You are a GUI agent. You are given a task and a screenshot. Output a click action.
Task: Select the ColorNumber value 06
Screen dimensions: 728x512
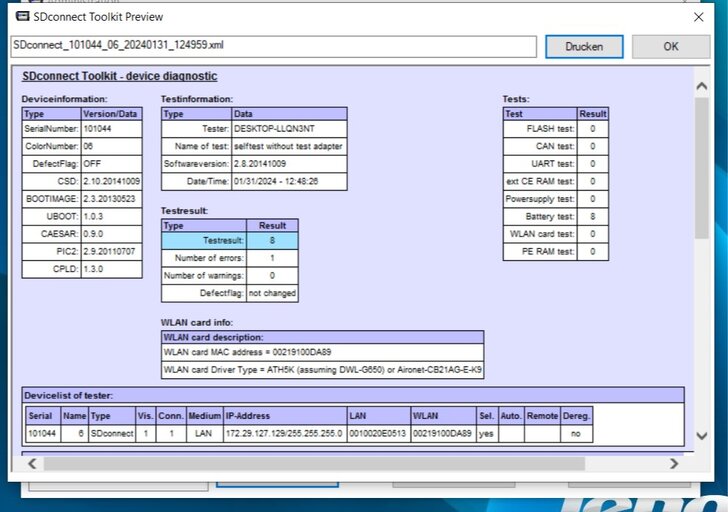111,146
